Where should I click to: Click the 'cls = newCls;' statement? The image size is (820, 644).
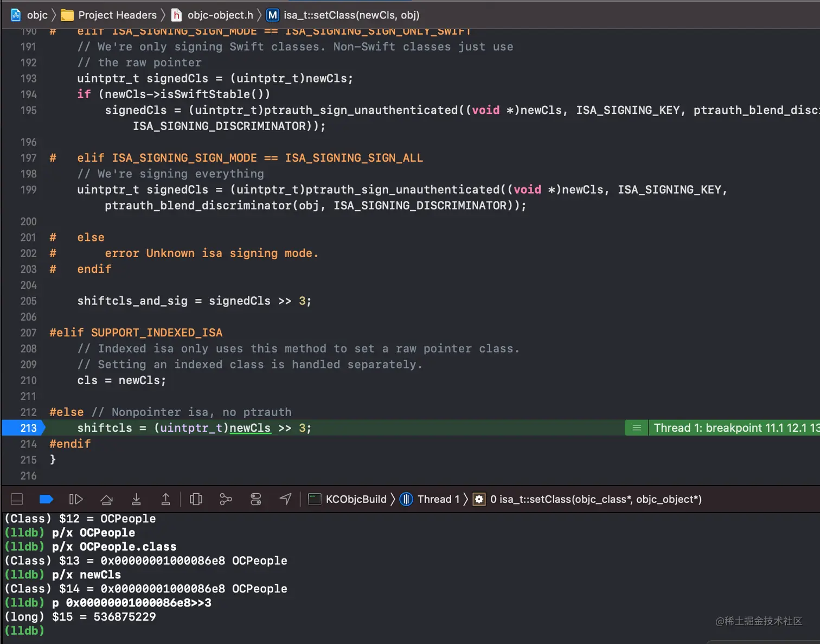(121, 380)
